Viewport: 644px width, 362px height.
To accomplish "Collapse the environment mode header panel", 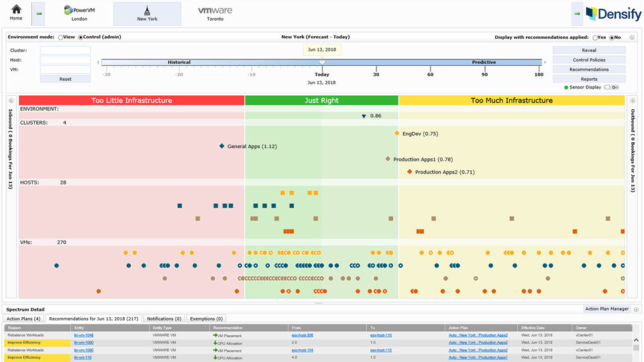I will tap(632, 38).
